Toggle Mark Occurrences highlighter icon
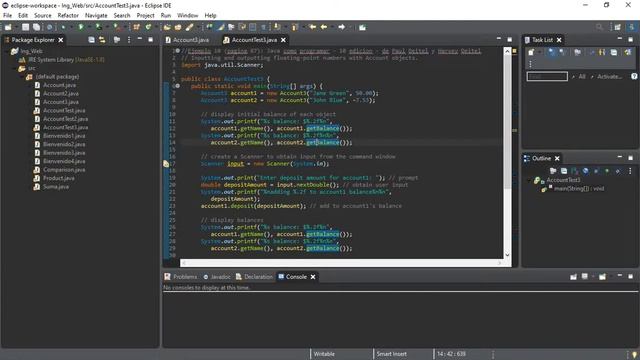Viewport: 640px width, 360px height. (x=220, y=27)
